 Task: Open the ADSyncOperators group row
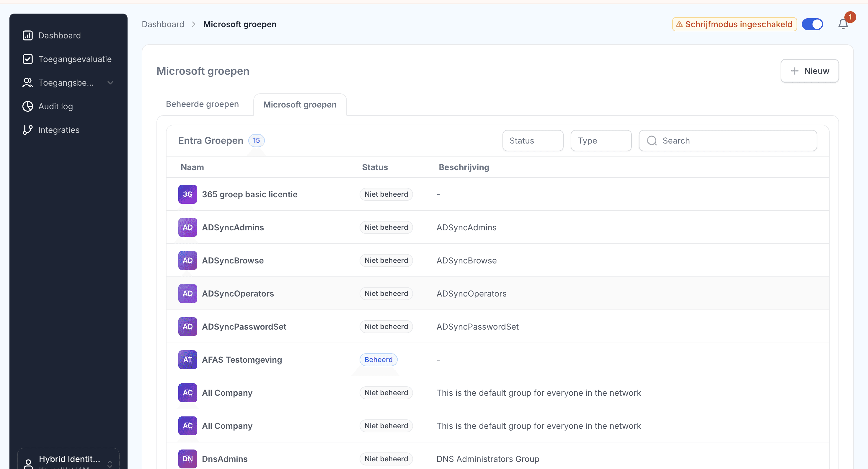pos(238,293)
